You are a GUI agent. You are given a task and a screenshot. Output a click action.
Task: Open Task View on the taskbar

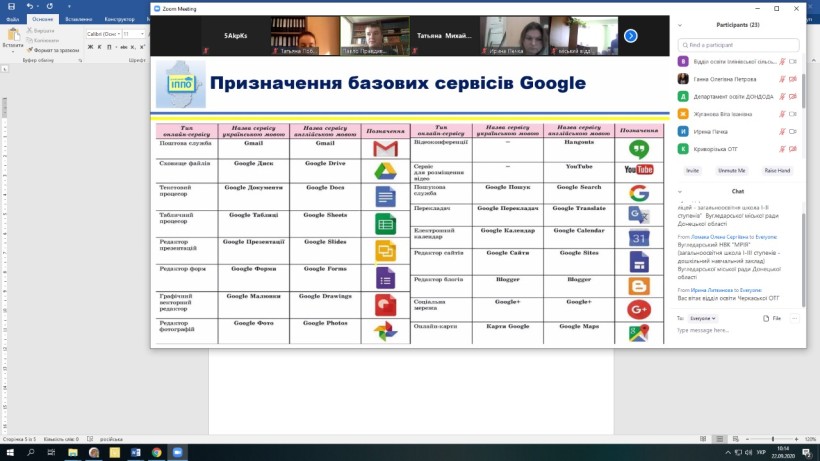pyautogui.click(x=51, y=453)
